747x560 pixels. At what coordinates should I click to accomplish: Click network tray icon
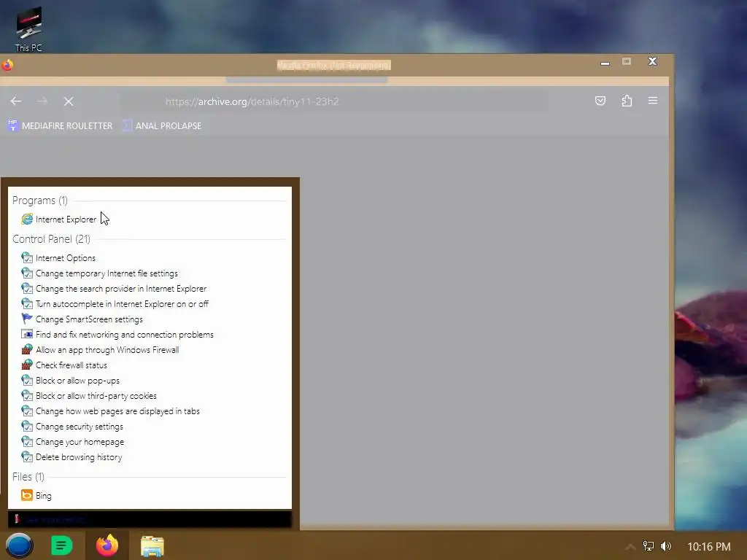(649, 546)
